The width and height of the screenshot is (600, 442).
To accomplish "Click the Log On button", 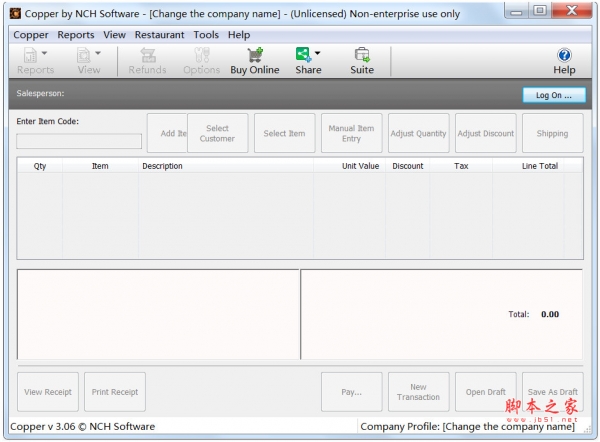I will pyautogui.click(x=554, y=95).
